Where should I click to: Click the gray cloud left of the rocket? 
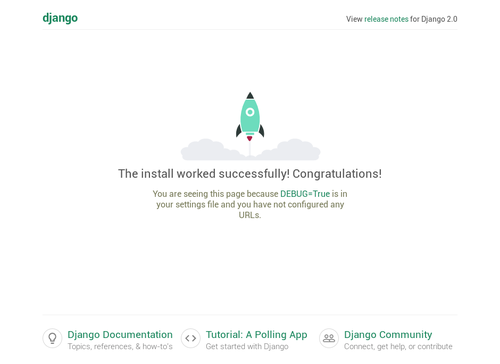click(212, 150)
